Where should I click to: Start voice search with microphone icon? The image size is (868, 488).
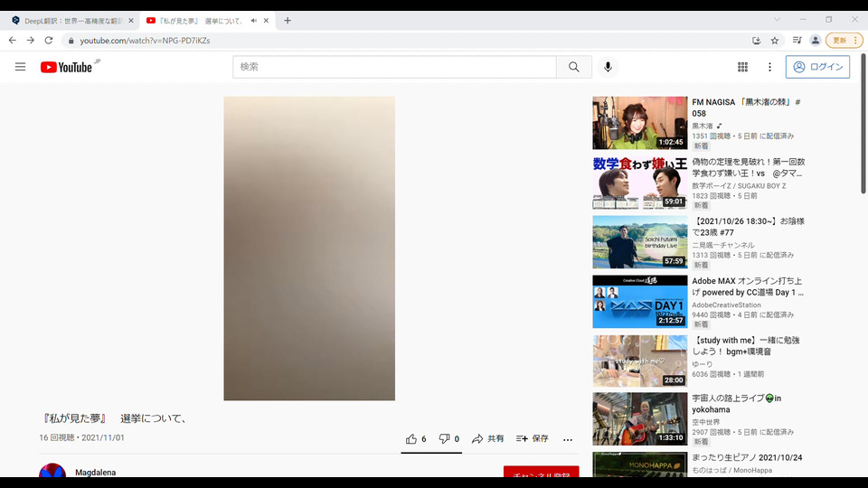coord(608,67)
